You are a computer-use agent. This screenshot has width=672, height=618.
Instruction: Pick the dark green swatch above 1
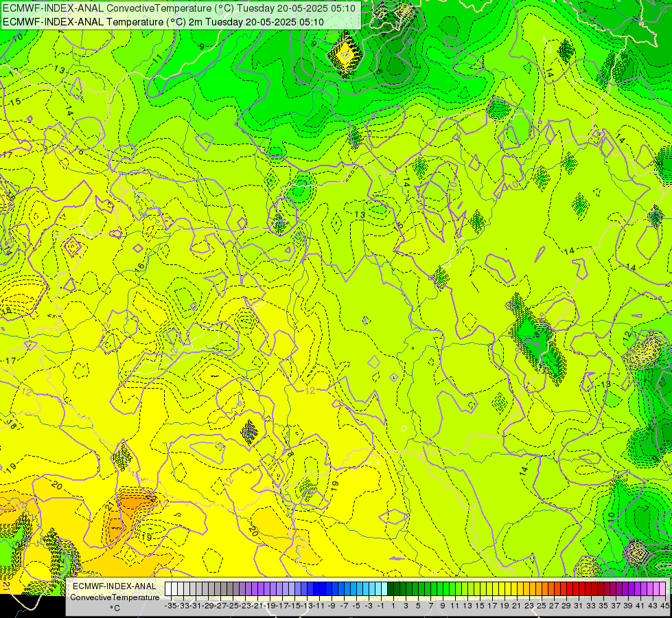coord(391,588)
